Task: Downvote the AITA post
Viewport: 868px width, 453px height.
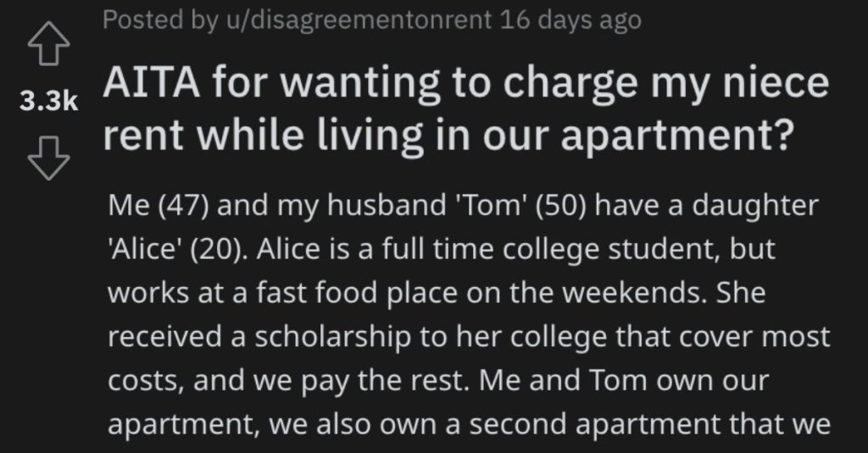Action: coord(48,158)
